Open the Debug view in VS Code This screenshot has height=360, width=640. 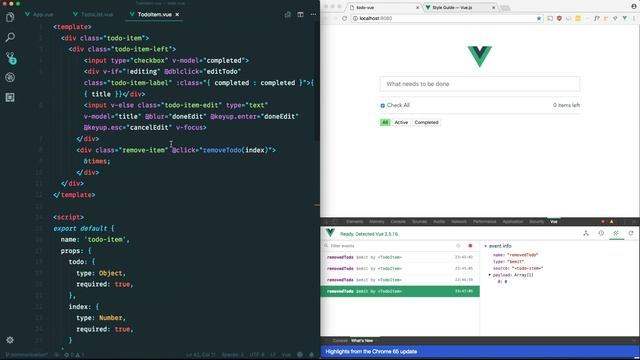10,77
